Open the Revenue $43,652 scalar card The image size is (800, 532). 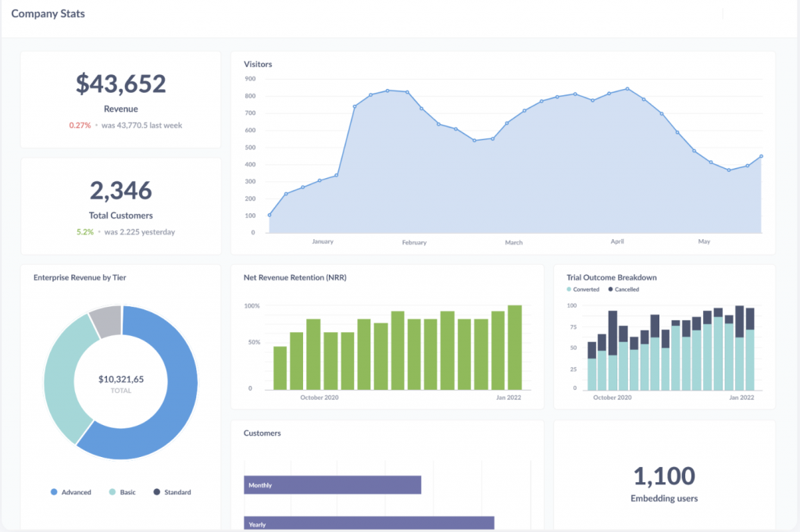(x=121, y=99)
